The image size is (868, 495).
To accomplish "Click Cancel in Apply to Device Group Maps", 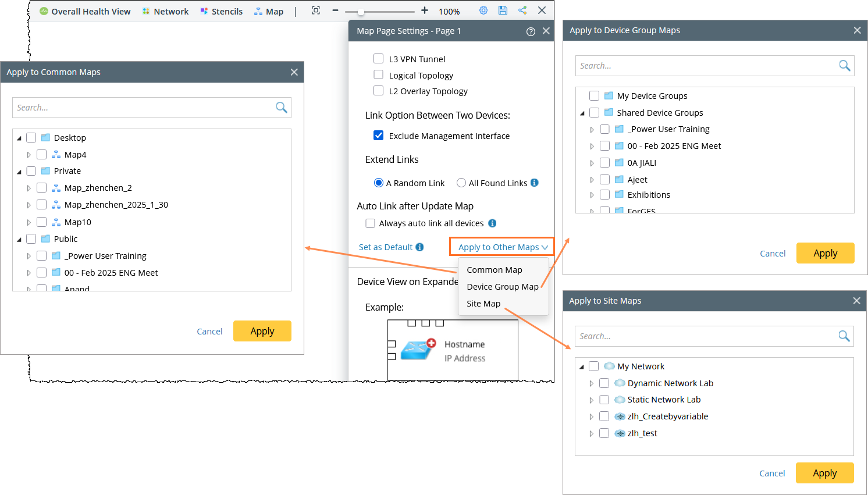I will [773, 254].
